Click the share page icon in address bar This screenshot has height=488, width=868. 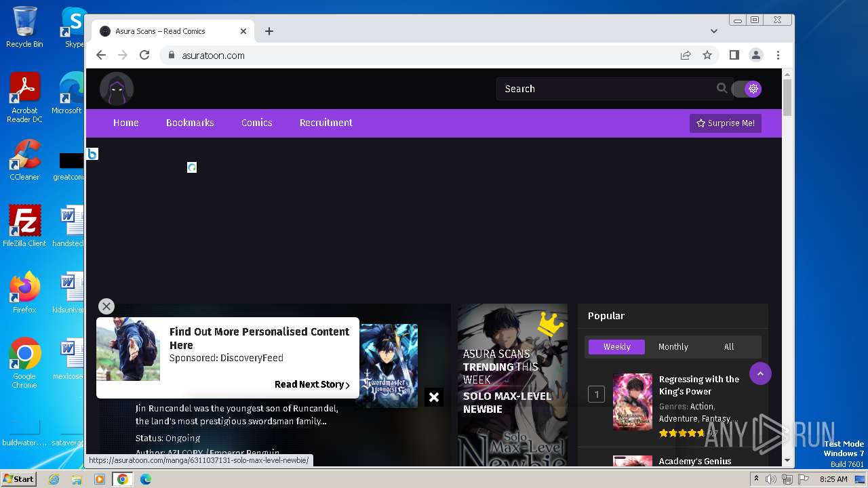[686, 56]
